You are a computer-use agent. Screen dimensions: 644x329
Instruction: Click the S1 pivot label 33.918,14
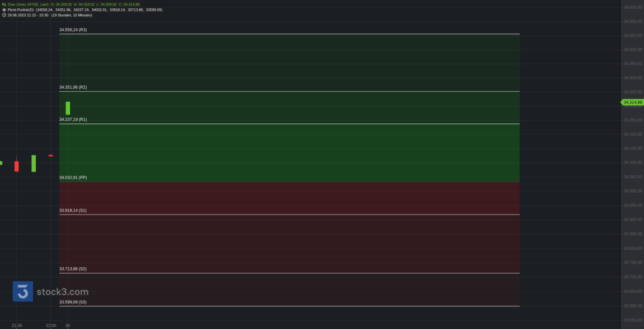point(73,210)
